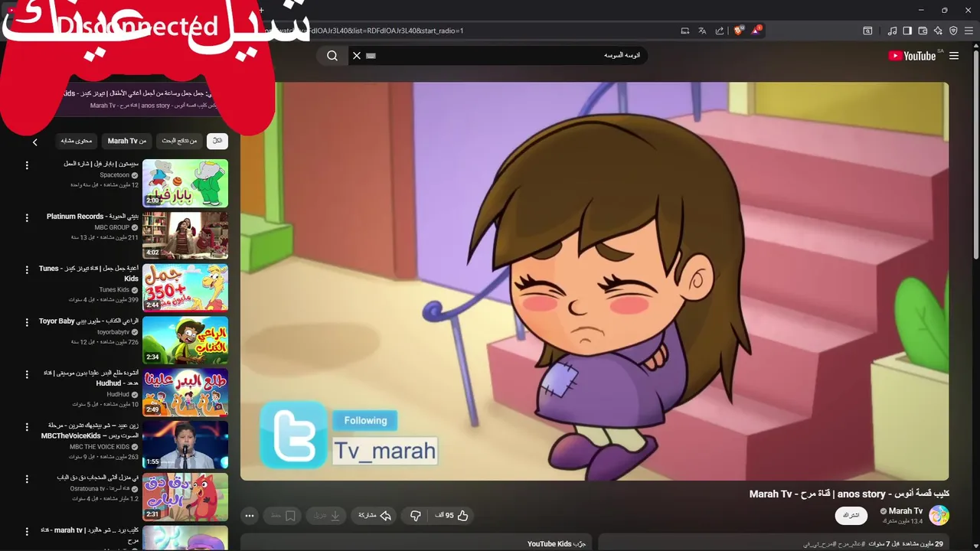Open options menu for 'marah tv' last video
The image size is (980, 551).
coord(27,531)
